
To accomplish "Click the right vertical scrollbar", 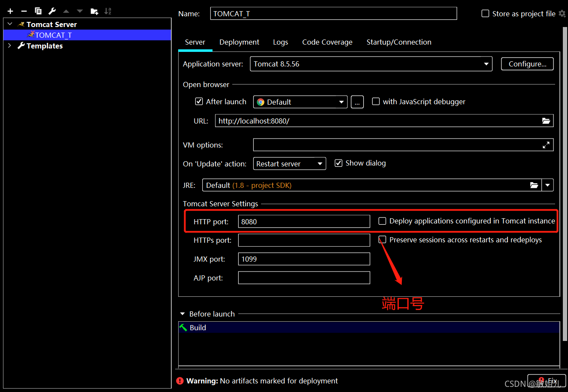I will pos(565,184).
